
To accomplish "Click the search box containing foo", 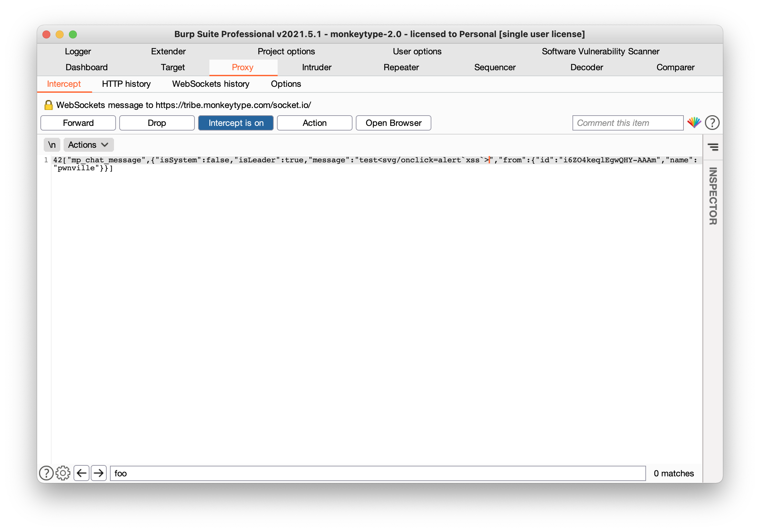I will tap(378, 473).
